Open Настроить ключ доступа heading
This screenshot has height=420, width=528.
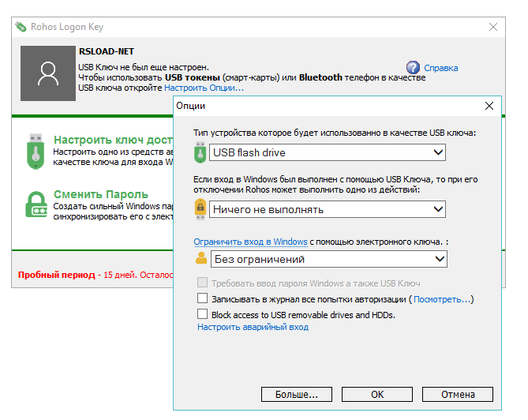113,140
